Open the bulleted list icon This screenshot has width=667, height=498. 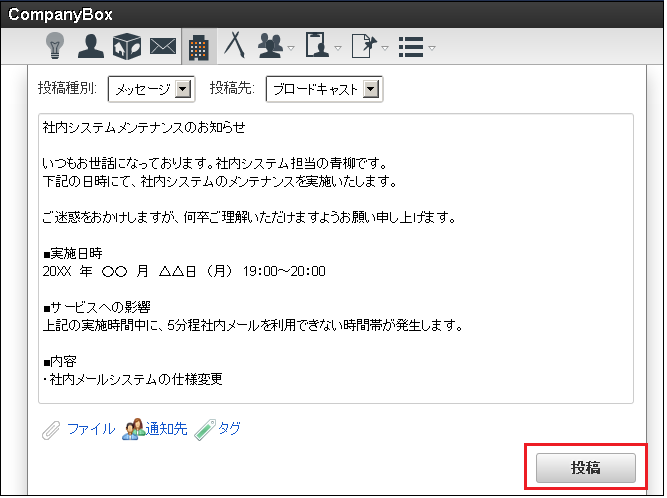pos(411,47)
